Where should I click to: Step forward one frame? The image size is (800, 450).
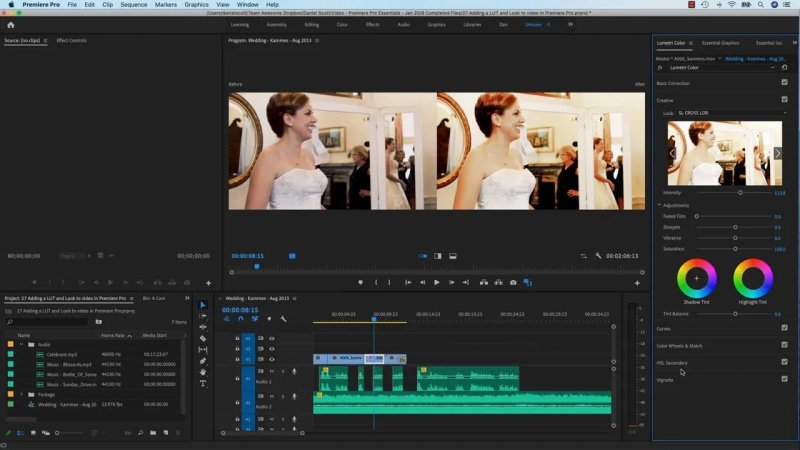pyautogui.click(x=452, y=282)
